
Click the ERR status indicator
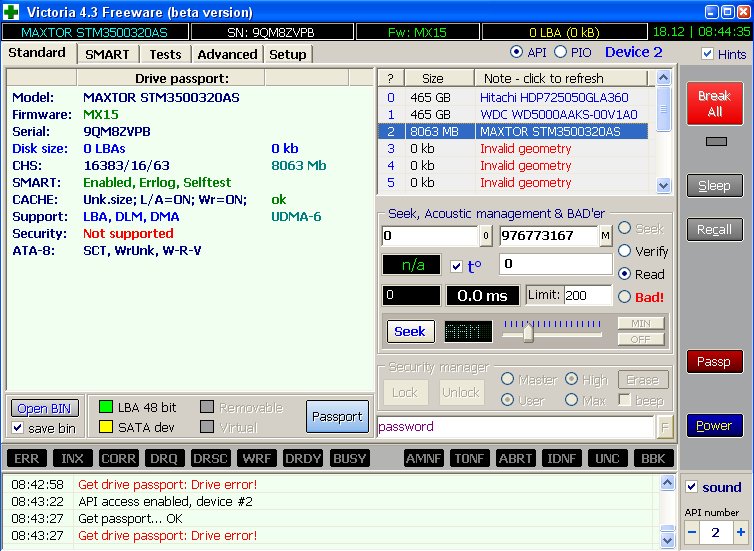(x=27, y=459)
